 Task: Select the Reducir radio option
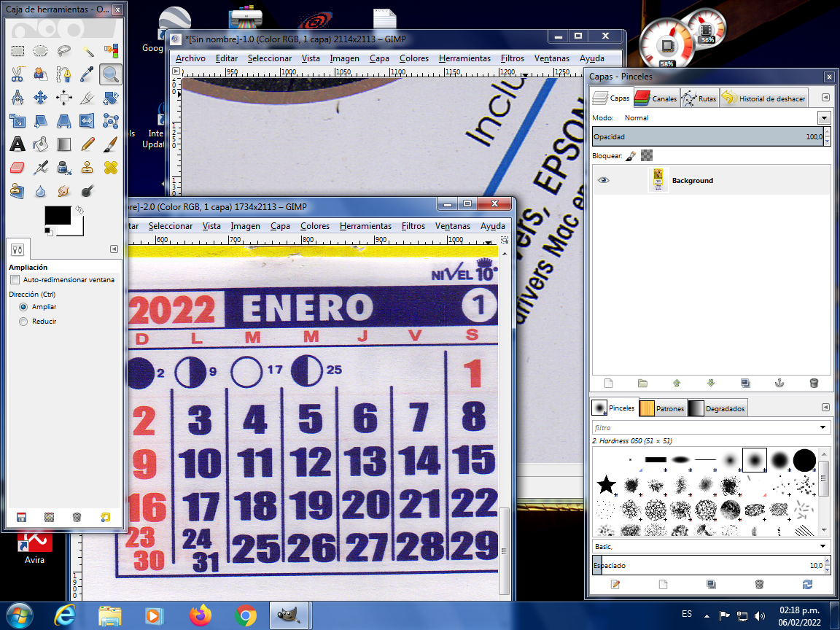23,322
